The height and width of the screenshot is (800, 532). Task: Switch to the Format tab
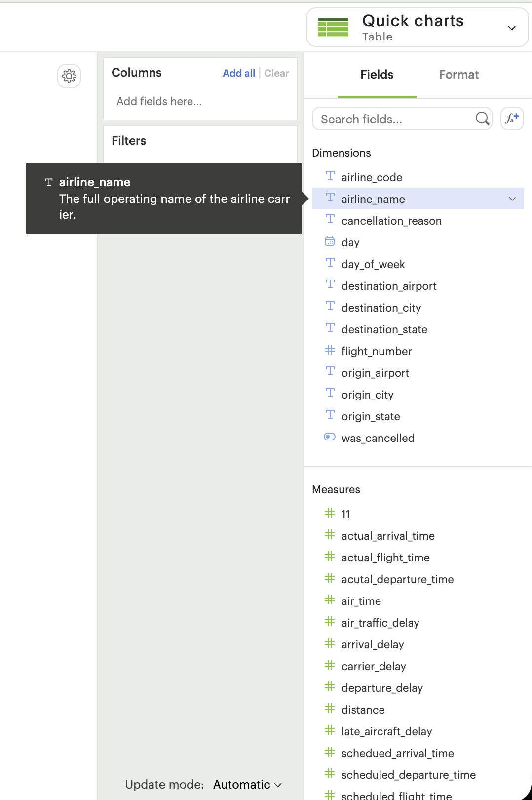click(x=458, y=75)
